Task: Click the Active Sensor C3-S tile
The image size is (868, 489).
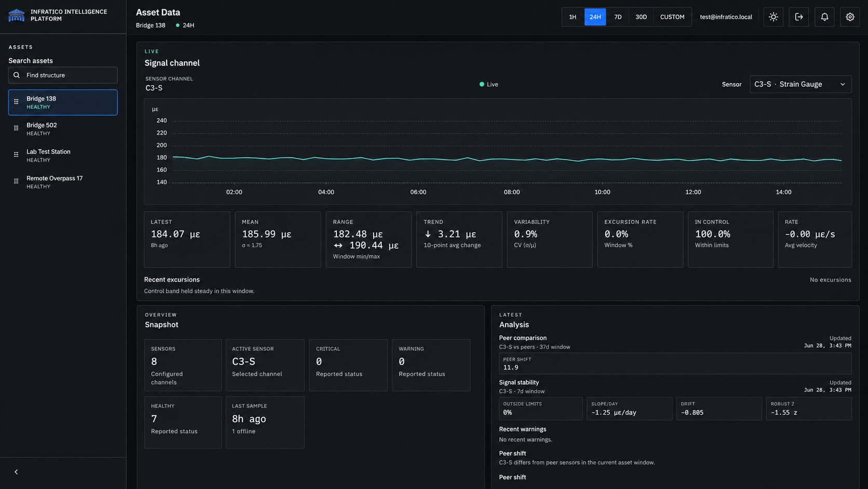Action: click(x=265, y=365)
